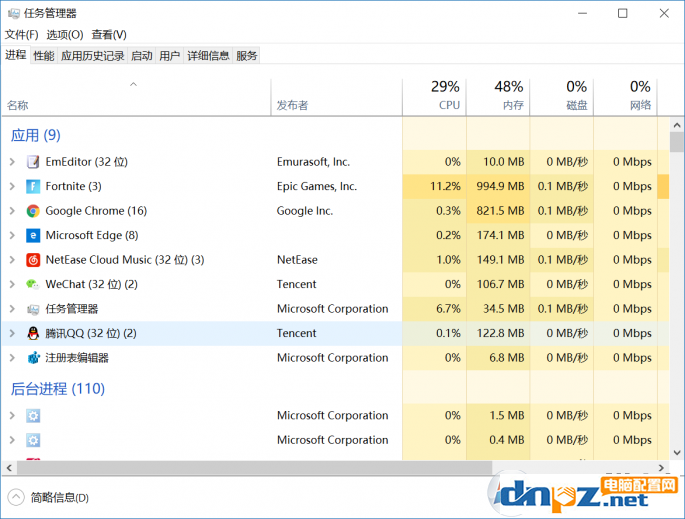
Task: Expand the 腾讯QQ (32 位) group
Action: (x=12, y=333)
